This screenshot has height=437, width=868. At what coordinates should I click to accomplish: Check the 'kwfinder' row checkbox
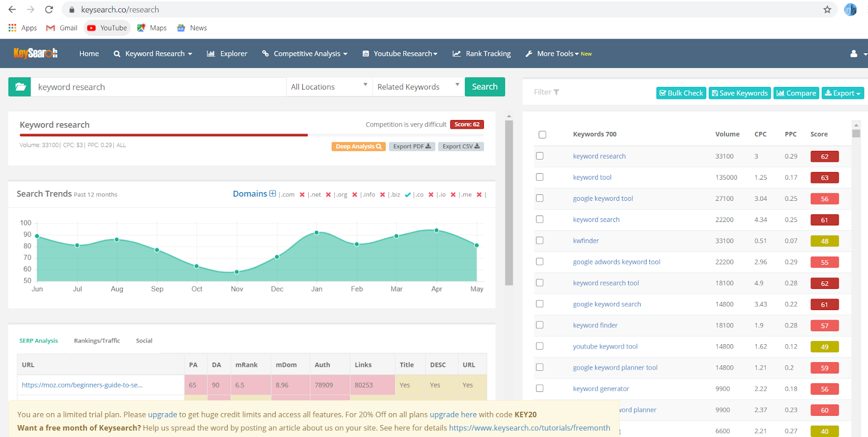[539, 240]
